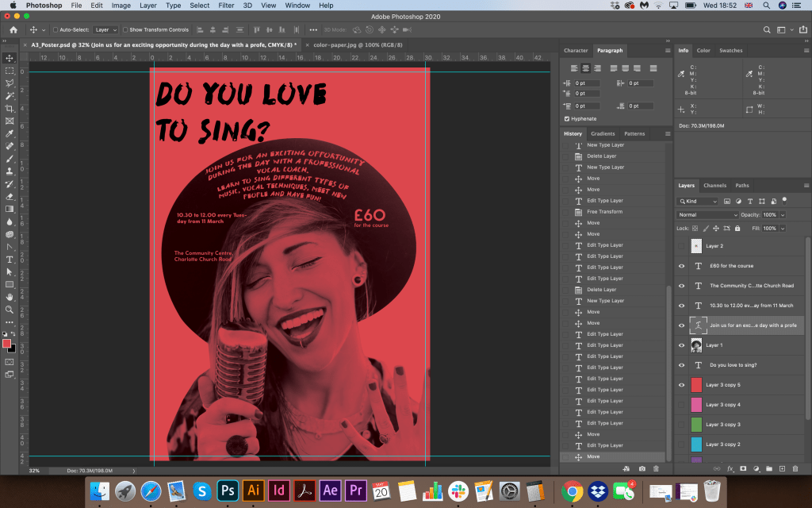The image size is (812, 508).
Task: Launch Illustrator from the Dock
Action: 254,490
